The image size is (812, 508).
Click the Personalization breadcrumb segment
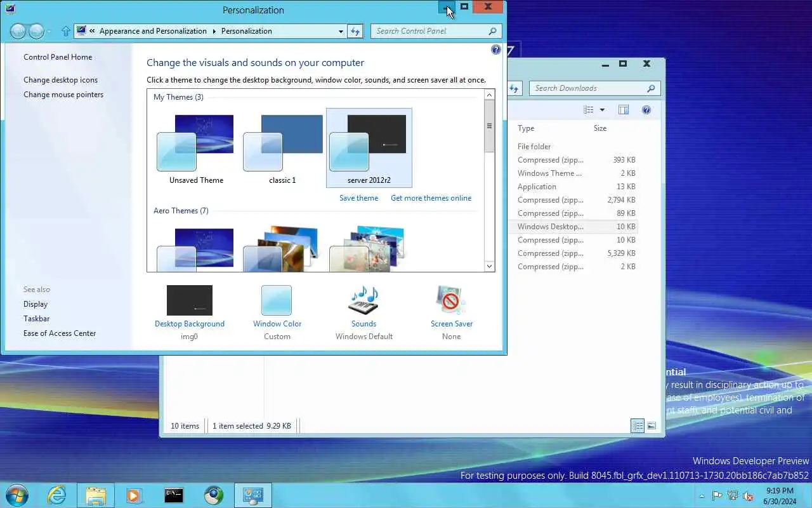[247, 30]
